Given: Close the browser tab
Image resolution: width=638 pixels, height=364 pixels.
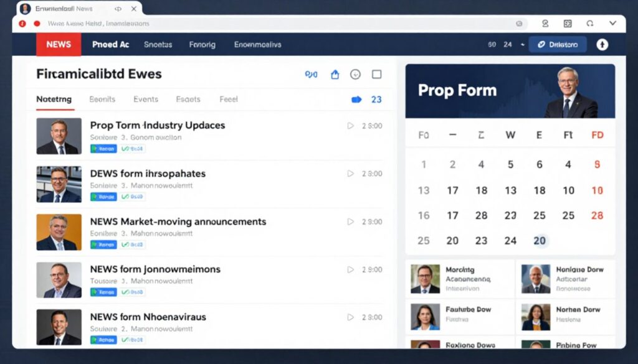Looking at the screenshot, I should click(133, 9).
